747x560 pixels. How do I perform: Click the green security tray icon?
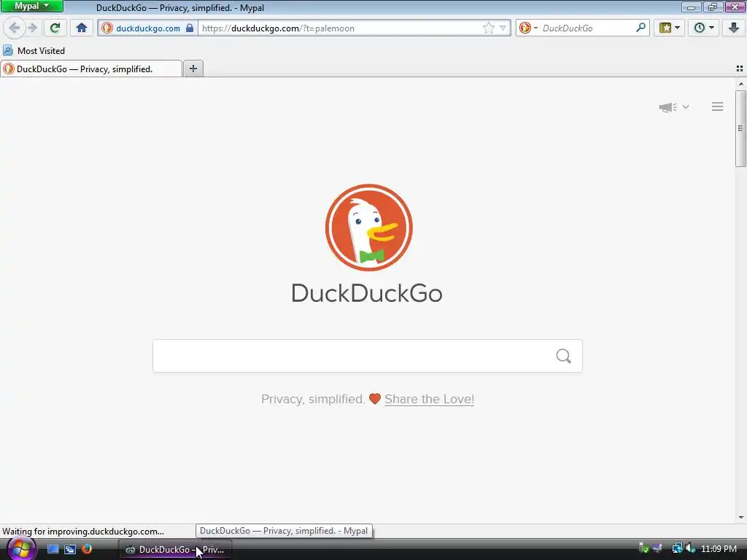[x=643, y=548]
